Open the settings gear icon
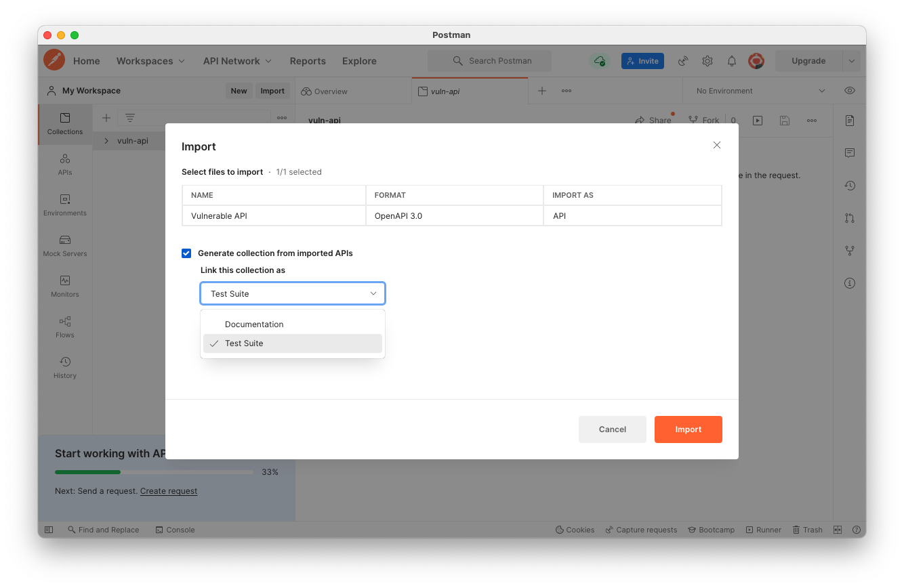This screenshot has width=904, height=588. [x=707, y=61]
